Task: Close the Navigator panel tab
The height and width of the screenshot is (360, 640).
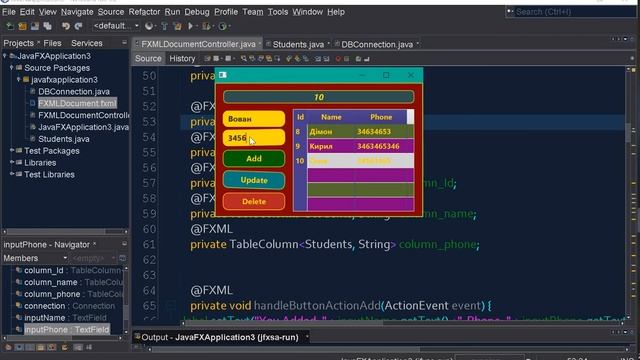Action: [94, 244]
